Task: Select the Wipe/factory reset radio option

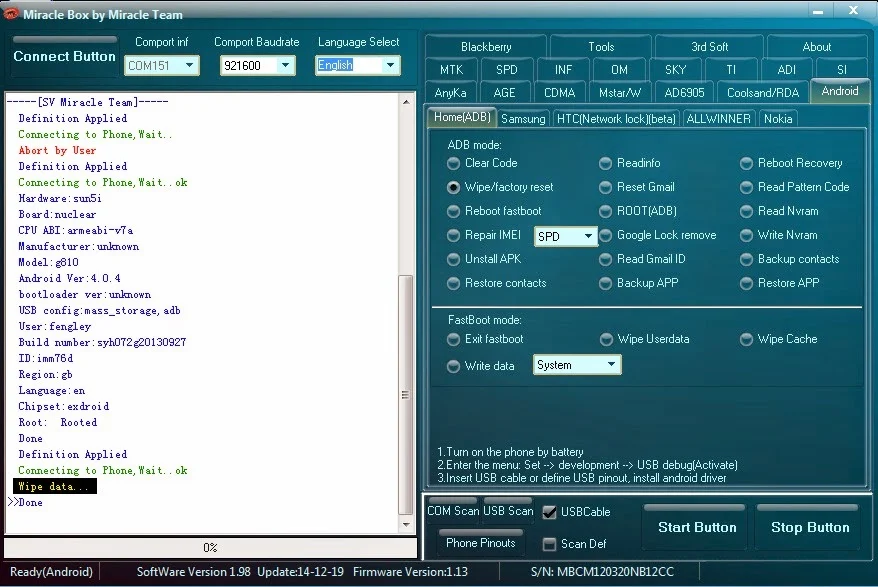Action: point(454,187)
